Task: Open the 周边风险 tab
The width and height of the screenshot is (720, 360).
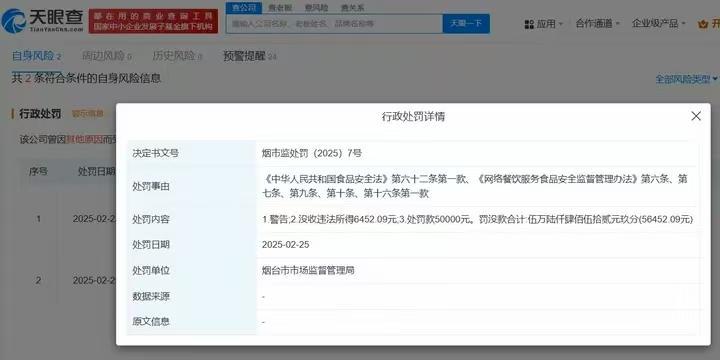Action: pos(107,56)
